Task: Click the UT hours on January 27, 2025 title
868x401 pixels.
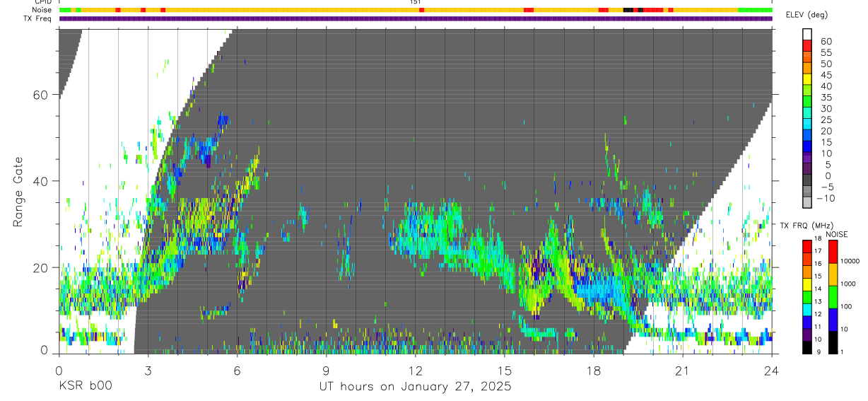Action: (415, 387)
